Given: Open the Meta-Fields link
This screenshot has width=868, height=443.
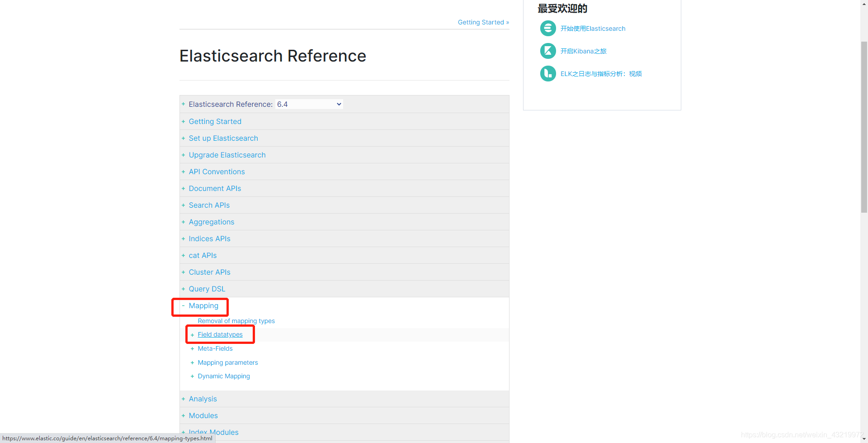Looking at the screenshot, I should [215, 348].
